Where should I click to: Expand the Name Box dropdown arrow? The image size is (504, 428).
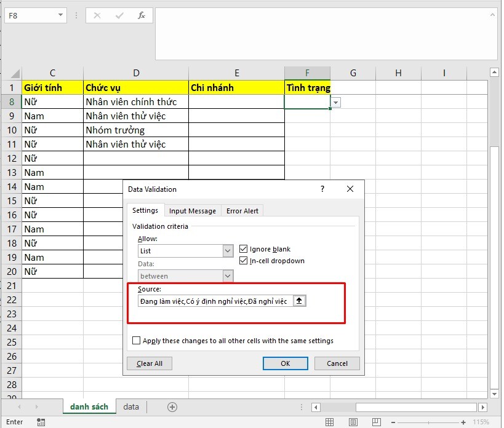tap(60, 15)
